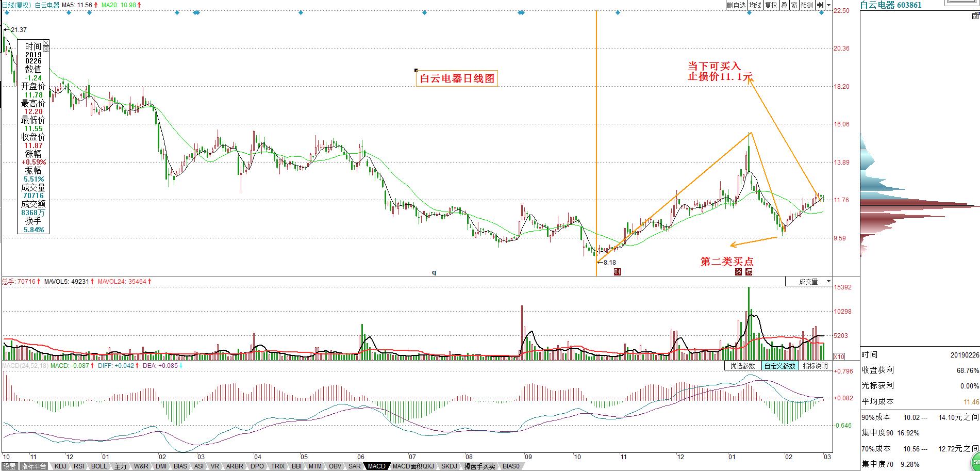Click the 白云电器日线图 annotation box

point(457,78)
